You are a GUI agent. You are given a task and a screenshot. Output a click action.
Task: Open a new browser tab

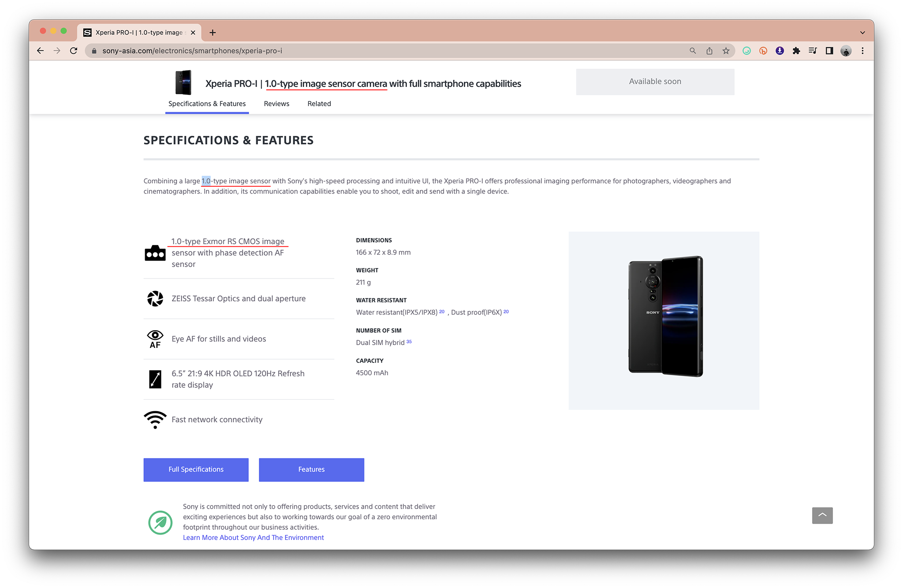[213, 32]
